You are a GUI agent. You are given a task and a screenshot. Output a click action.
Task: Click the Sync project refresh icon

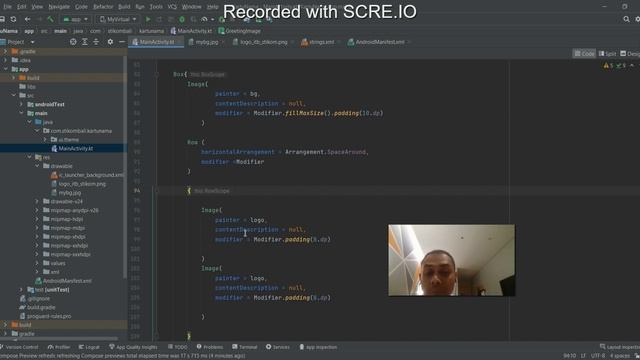pyautogui.click(x=13, y=19)
